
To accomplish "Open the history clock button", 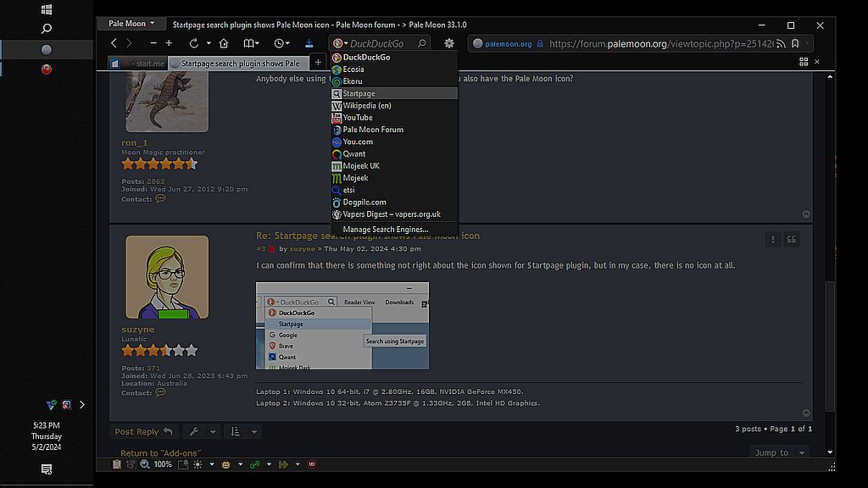I will (281, 43).
